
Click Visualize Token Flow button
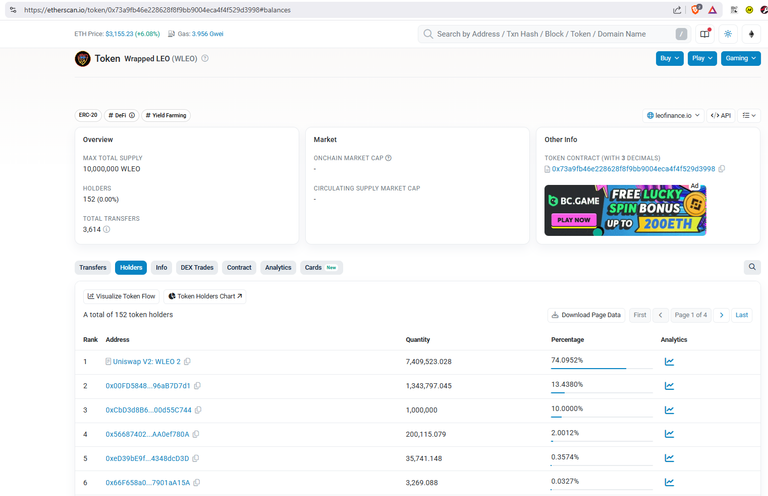[x=121, y=296]
